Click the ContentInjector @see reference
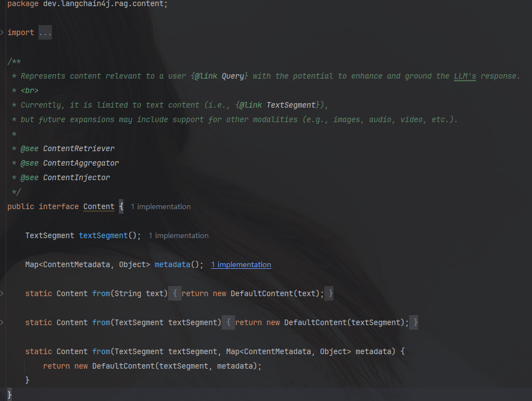 coord(76,177)
